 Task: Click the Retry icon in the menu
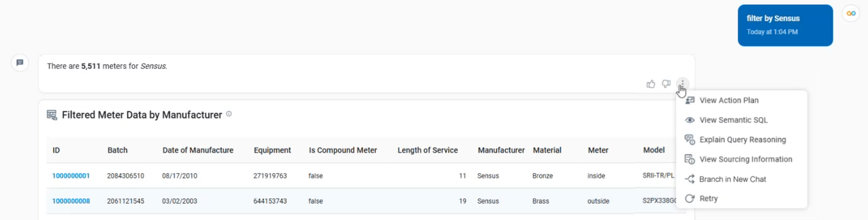point(690,199)
